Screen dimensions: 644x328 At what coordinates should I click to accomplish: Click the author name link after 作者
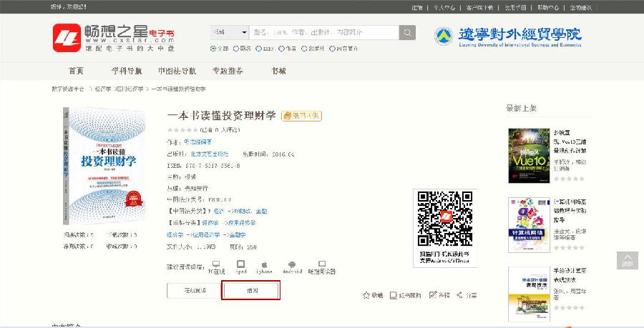point(197,142)
